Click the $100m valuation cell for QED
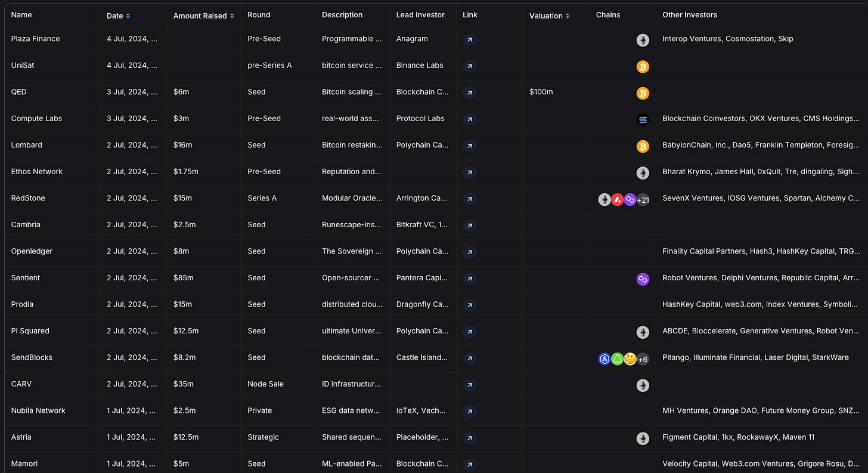This screenshot has width=868, height=473. tap(541, 92)
